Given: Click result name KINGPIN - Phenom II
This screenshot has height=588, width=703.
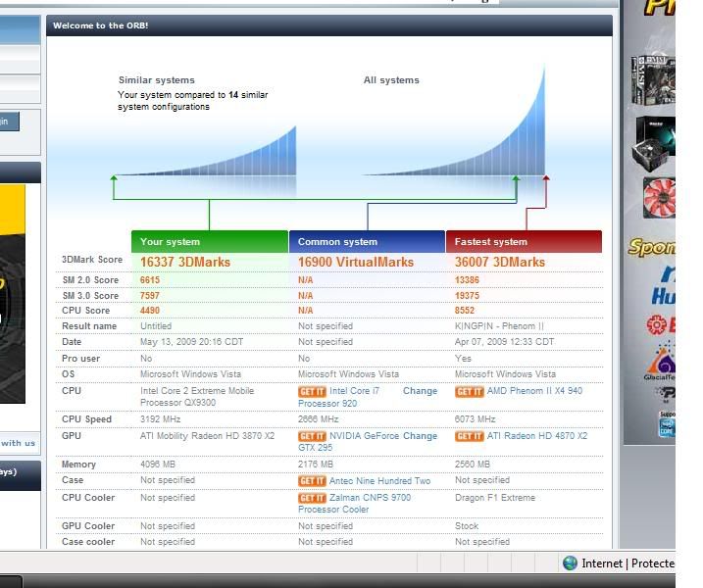Looking at the screenshot, I should (499, 326).
